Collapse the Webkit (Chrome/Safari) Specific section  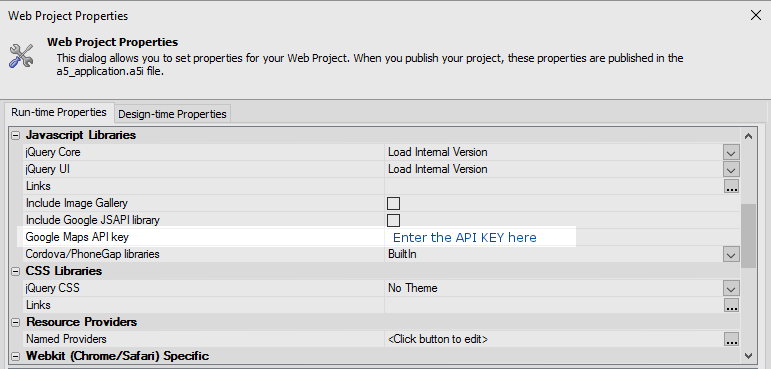(x=16, y=356)
